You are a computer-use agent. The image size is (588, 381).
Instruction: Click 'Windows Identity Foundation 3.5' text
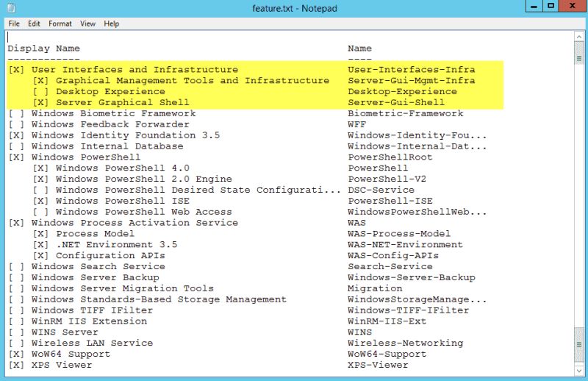(x=126, y=135)
